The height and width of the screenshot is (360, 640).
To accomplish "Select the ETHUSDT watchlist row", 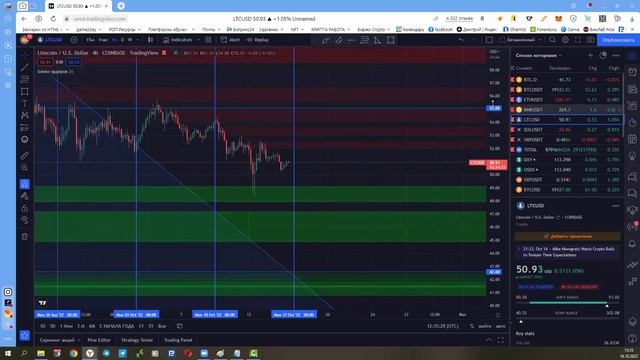I will click(567, 100).
